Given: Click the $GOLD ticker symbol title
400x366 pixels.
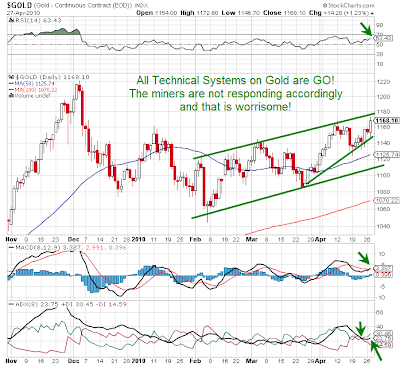Looking at the screenshot, I should (x=19, y=5).
